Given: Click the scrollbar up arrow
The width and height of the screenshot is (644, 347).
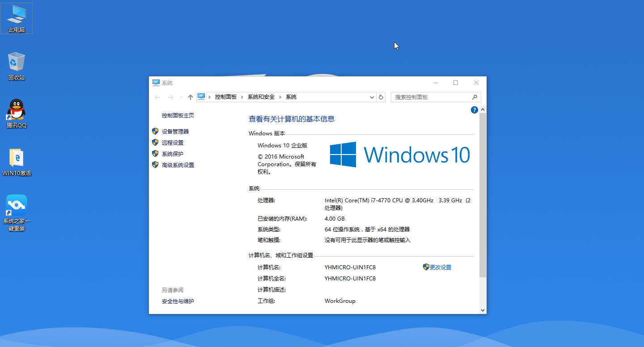Looking at the screenshot, I should (x=483, y=109).
